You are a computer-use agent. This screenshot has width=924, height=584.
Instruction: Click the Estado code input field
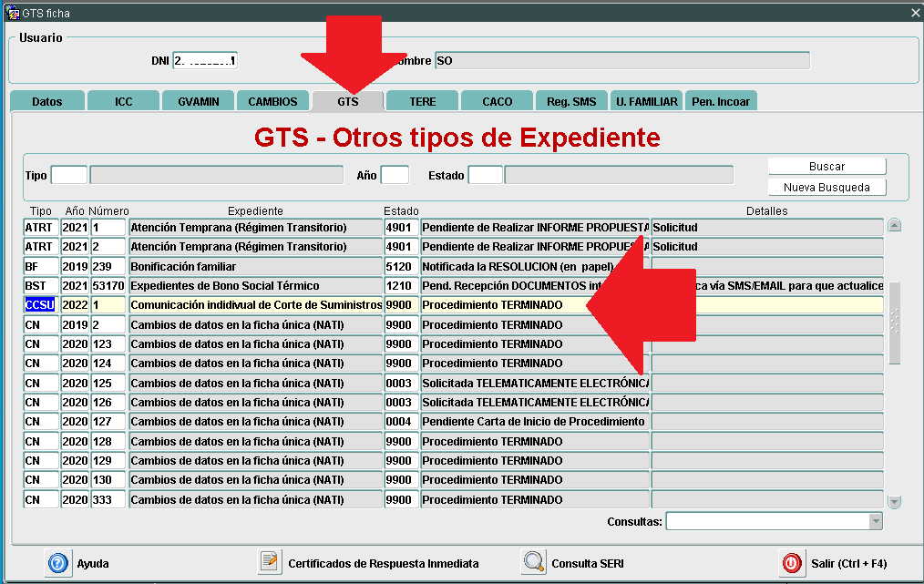(x=486, y=175)
